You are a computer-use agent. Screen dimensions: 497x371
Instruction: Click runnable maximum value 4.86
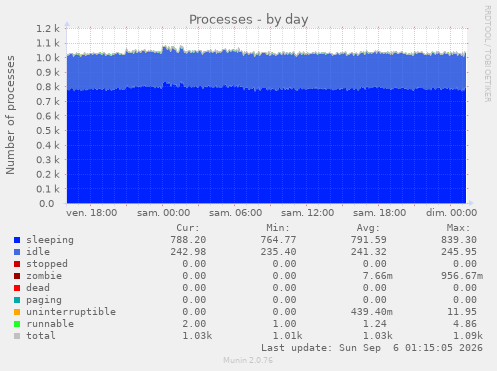(x=465, y=324)
